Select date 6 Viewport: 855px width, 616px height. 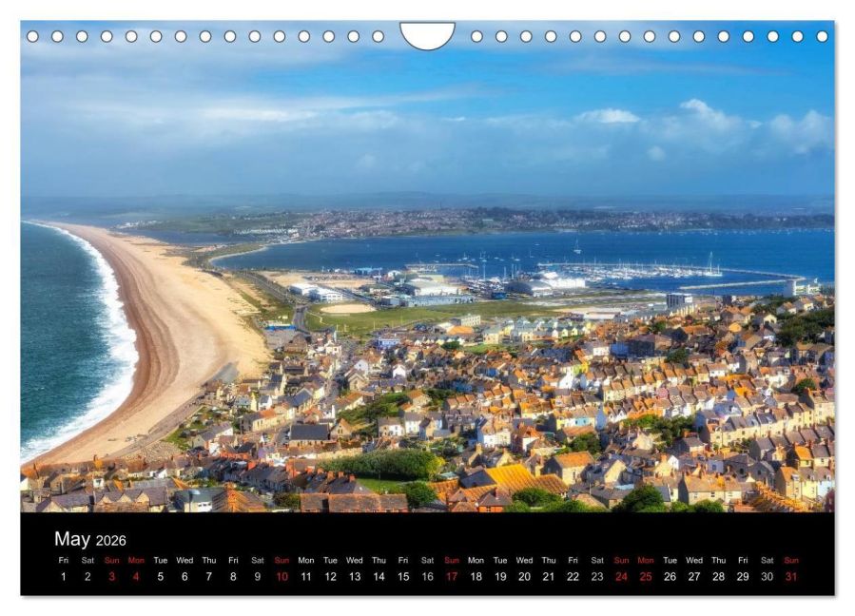(x=185, y=577)
